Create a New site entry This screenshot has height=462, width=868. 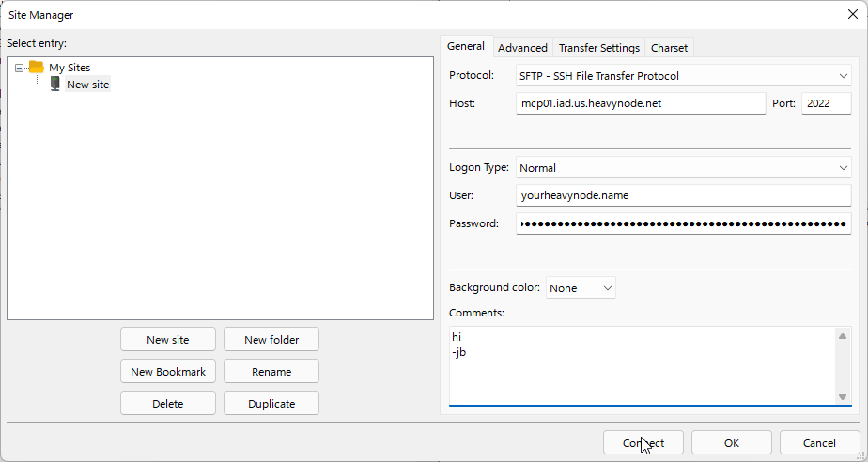[x=168, y=340]
